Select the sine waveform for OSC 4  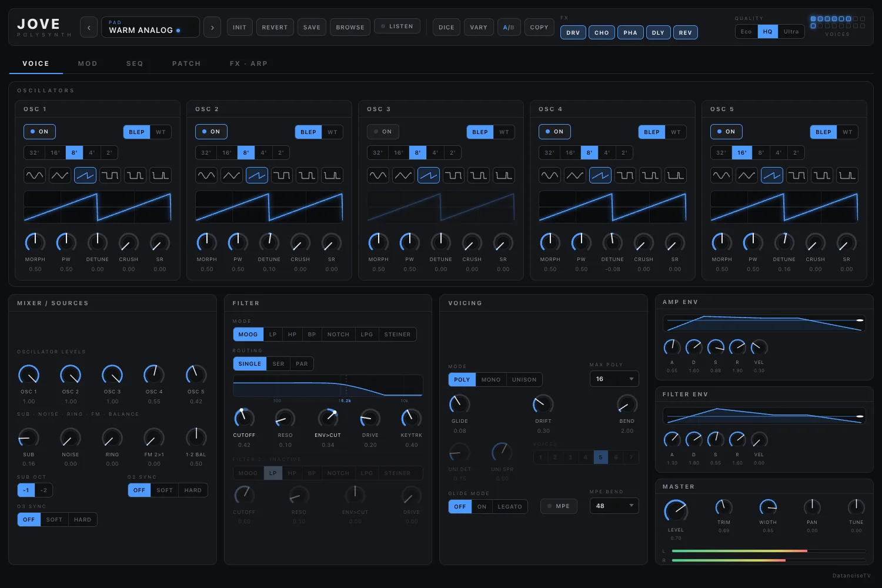coord(550,175)
